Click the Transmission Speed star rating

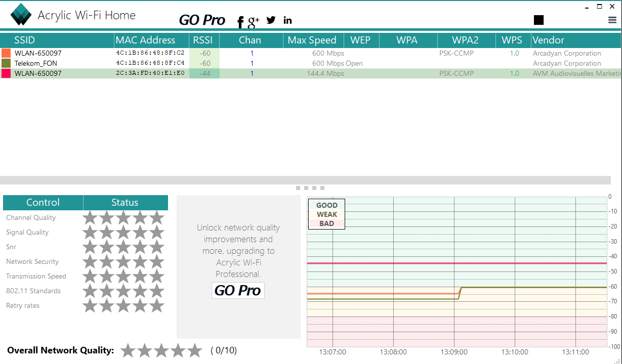(x=123, y=277)
